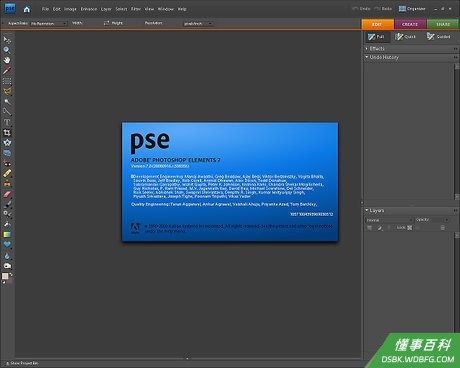
Task: Select the Clone Stamp tool
Action: (x=7, y=184)
